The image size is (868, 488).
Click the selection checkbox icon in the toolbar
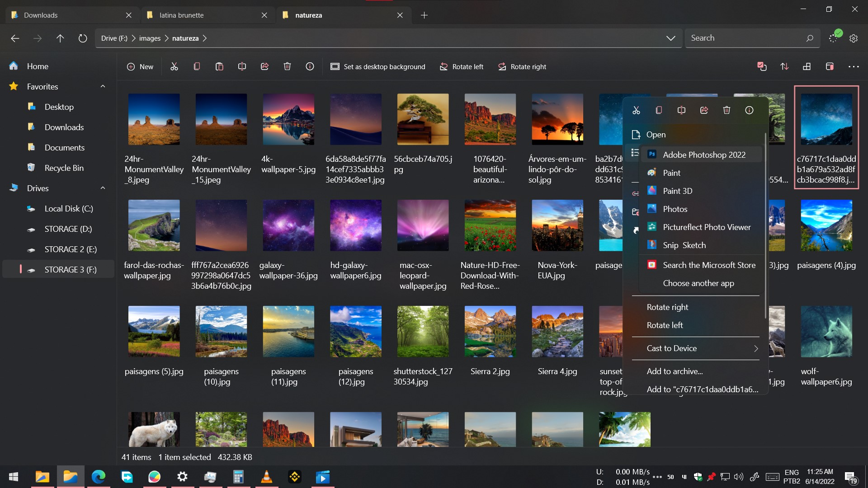pyautogui.click(x=762, y=66)
